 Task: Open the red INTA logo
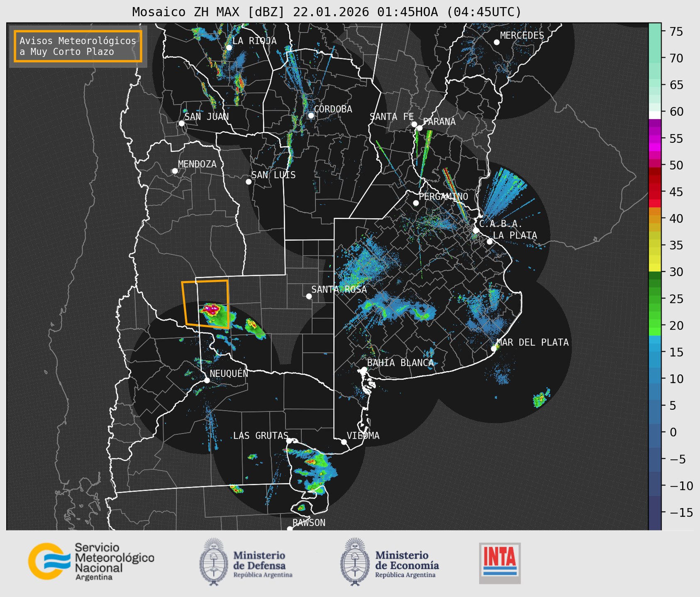[x=500, y=563]
